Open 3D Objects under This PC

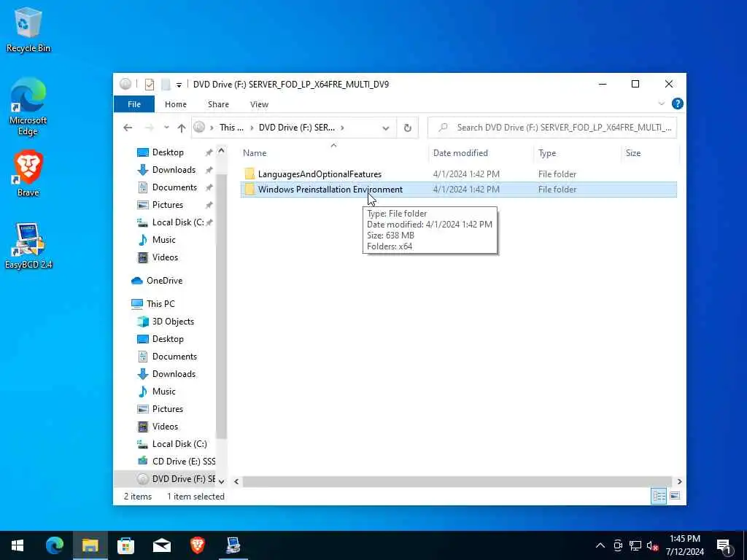click(172, 322)
